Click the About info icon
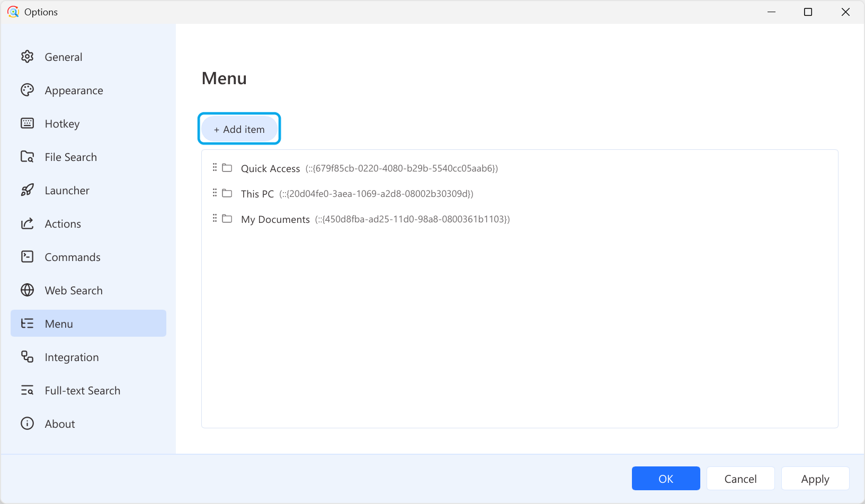865x504 pixels. pyautogui.click(x=27, y=424)
